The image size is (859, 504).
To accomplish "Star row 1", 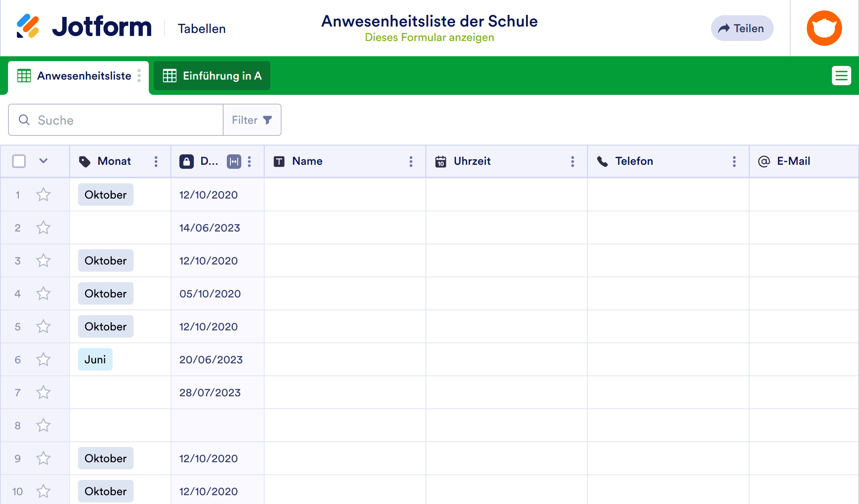I will pyautogui.click(x=43, y=195).
